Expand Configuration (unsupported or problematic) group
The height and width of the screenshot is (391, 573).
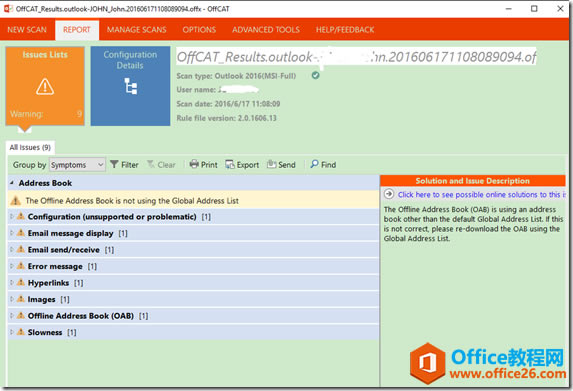coord(12,217)
